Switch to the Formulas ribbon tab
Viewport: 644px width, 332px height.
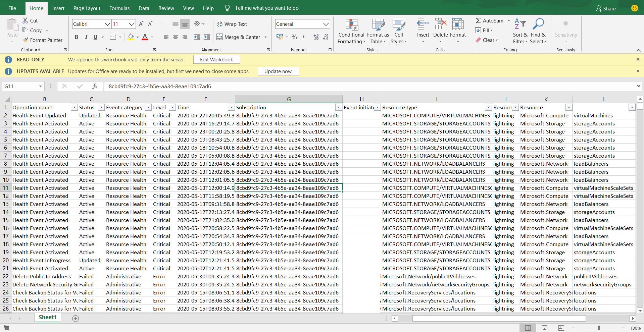(119, 8)
